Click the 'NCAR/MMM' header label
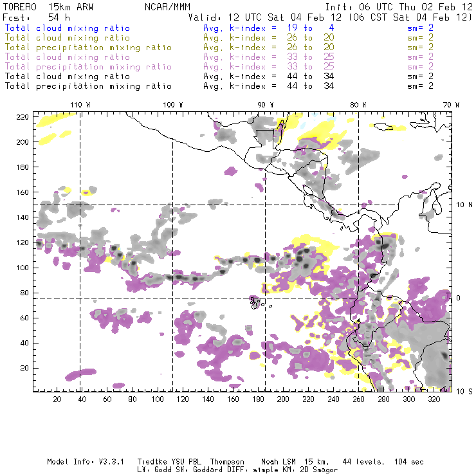Viewport: 476px width, 476px height. [x=167, y=7]
